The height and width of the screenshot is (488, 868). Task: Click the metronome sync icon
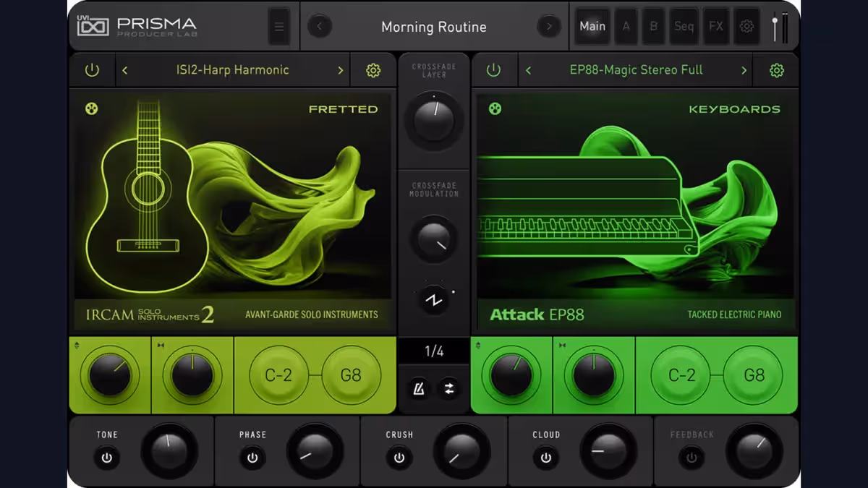coord(418,389)
